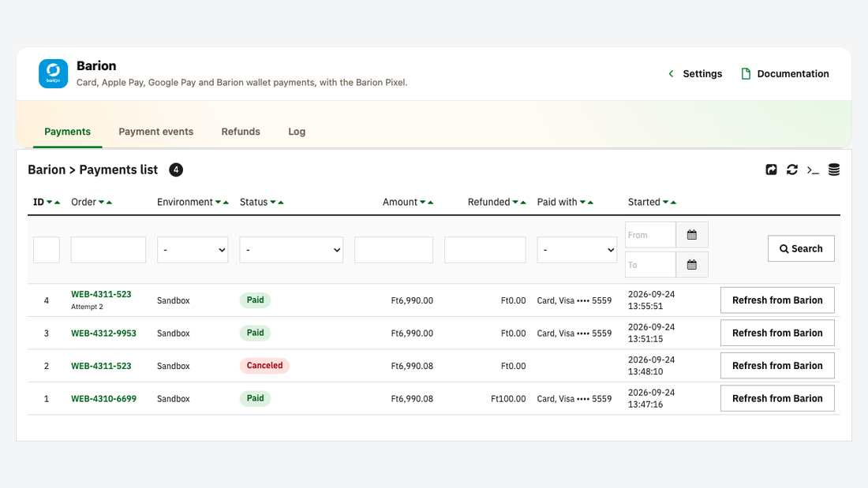
Task: Click the Refunded filter input field
Action: tap(485, 250)
